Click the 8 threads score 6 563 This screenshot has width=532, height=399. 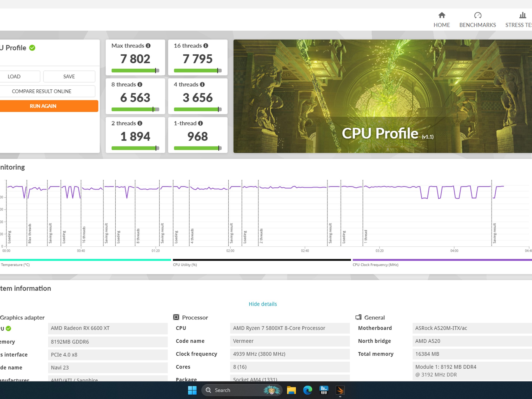click(135, 98)
